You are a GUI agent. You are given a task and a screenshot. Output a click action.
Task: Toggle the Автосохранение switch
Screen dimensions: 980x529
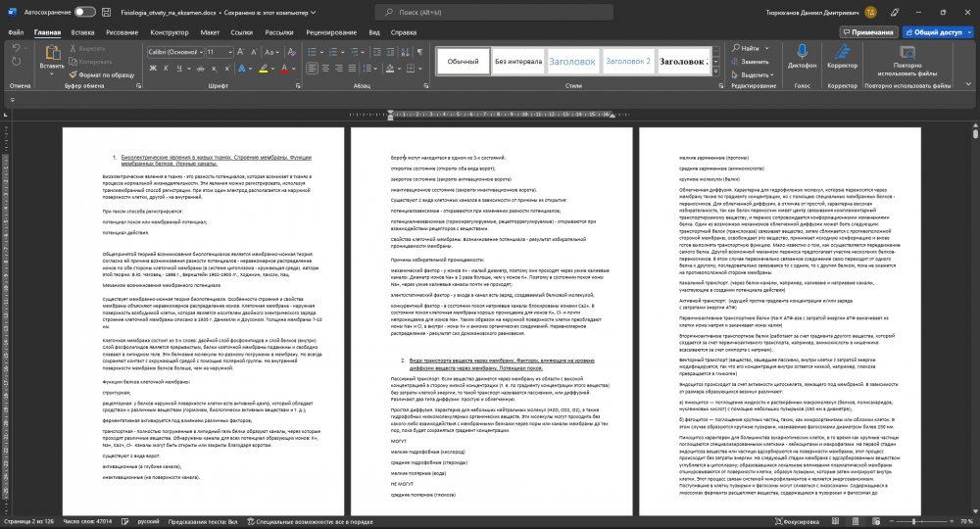[x=84, y=11]
